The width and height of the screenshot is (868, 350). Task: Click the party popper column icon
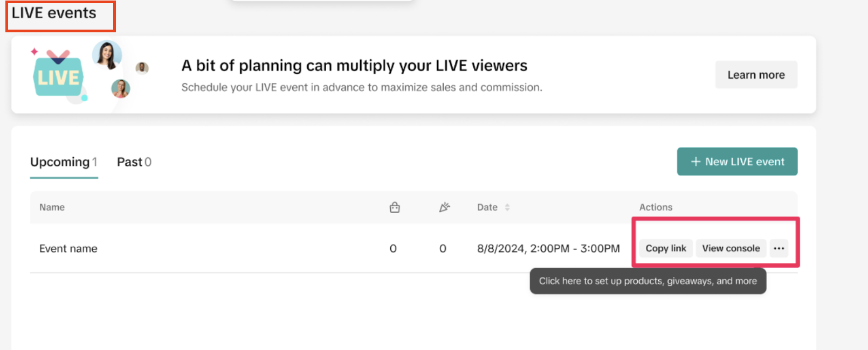pos(444,207)
